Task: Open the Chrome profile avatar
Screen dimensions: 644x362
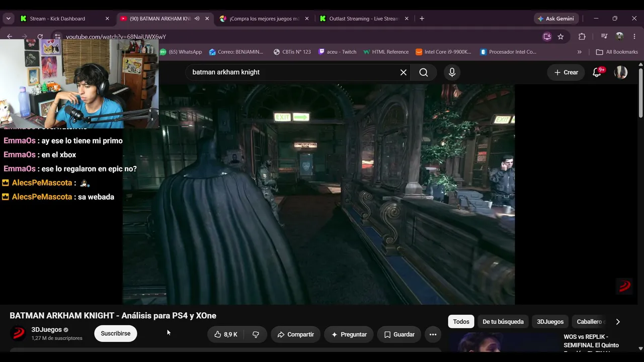Action: [x=619, y=37]
